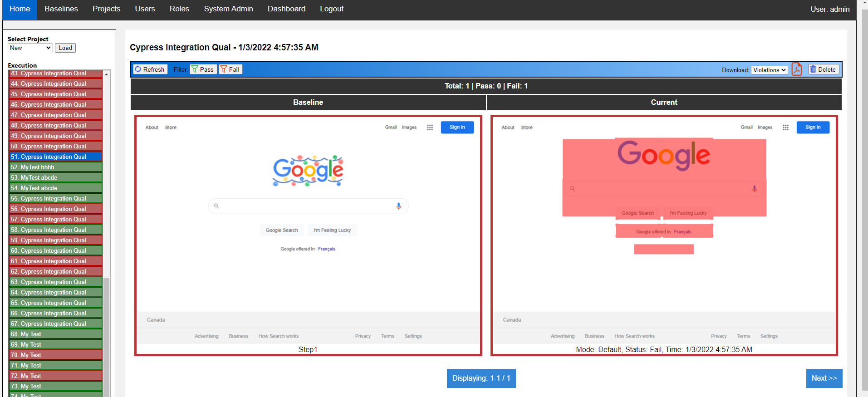Select execution 61. Cypress Integration Qual
The height and width of the screenshot is (397, 868).
pyautogui.click(x=55, y=261)
